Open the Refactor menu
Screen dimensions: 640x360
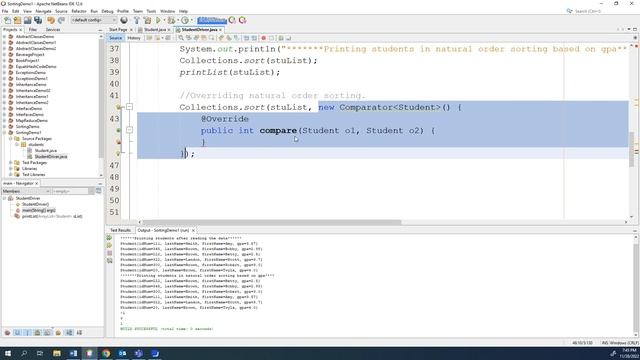pyautogui.click(x=79, y=11)
